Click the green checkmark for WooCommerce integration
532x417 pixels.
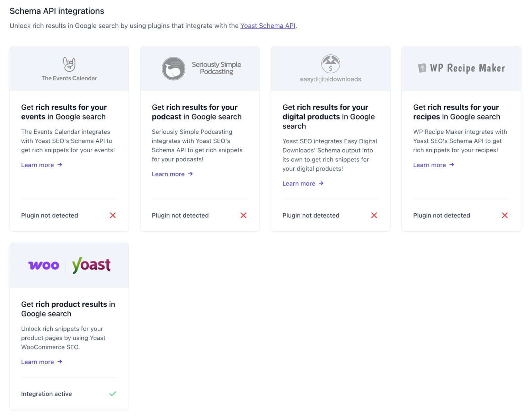coord(113,394)
